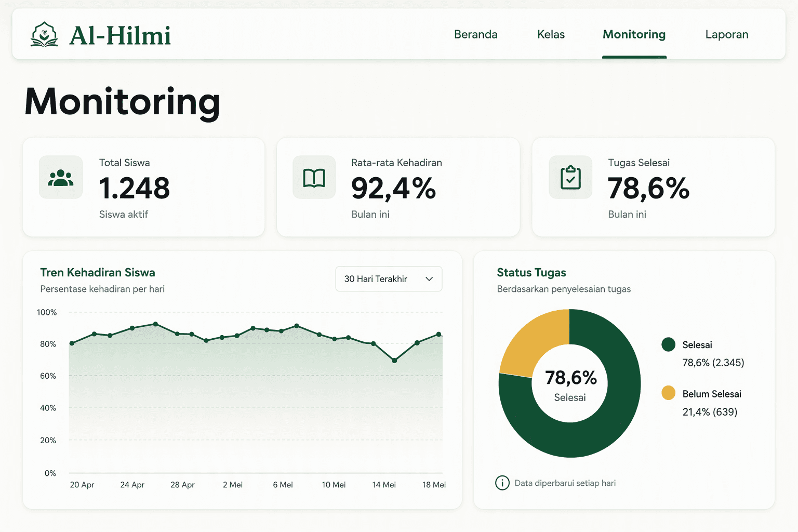
Task: Click the Persentase kehadiran per hari subtitle
Action: [x=102, y=289]
